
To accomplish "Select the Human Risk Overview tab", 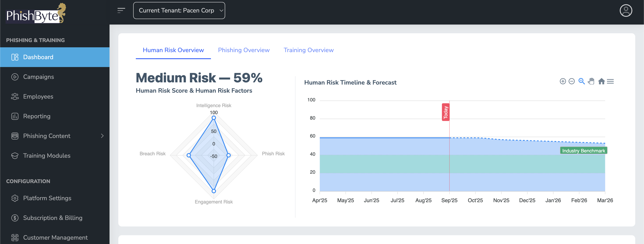I will [173, 50].
